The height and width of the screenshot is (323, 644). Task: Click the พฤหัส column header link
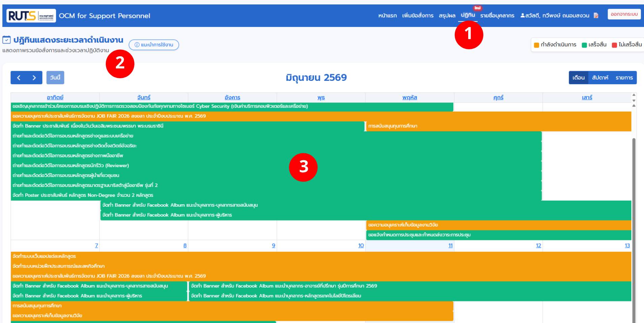tap(410, 97)
